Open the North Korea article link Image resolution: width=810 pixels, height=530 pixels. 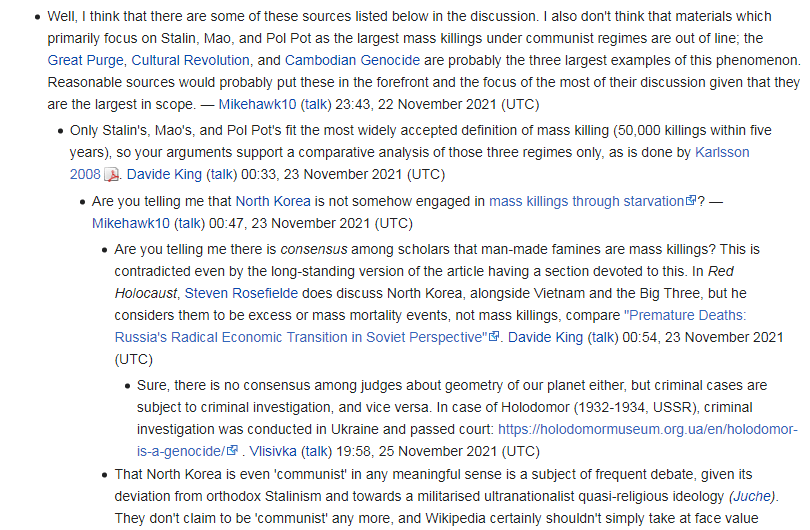pos(273,201)
